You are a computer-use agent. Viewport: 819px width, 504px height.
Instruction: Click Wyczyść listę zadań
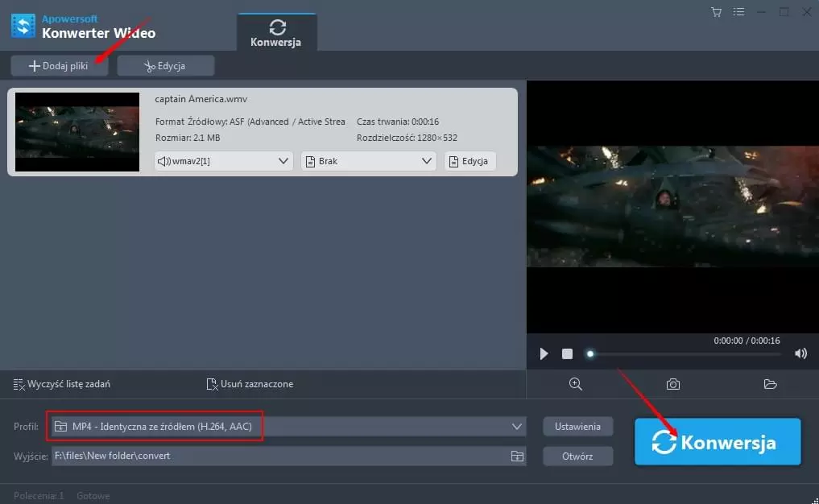click(62, 384)
